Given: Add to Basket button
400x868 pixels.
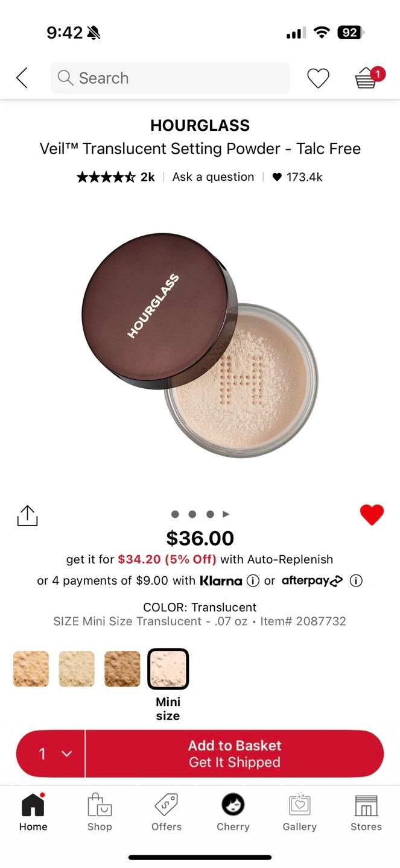Looking at the screenshot, I should click(x=235, y=753).
